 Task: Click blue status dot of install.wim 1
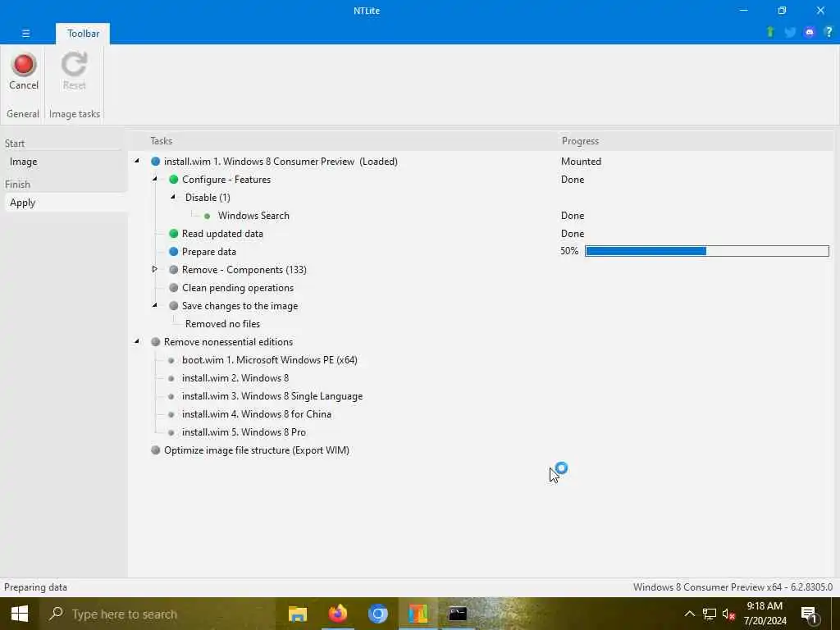[x=155, y=162]
